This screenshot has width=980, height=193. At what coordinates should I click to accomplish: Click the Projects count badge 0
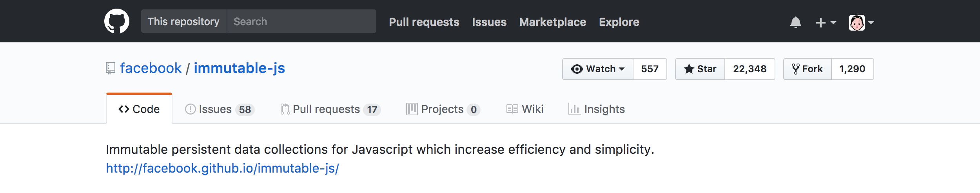click(474, 109)
